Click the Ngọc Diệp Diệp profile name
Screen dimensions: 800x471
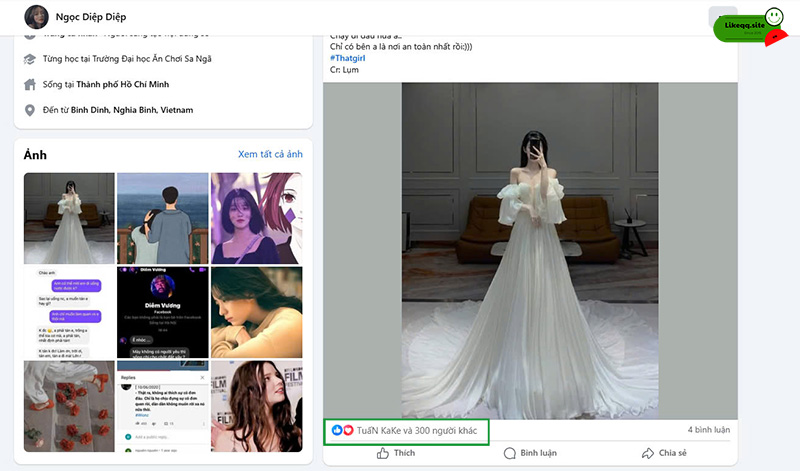[x=91, y=17]
